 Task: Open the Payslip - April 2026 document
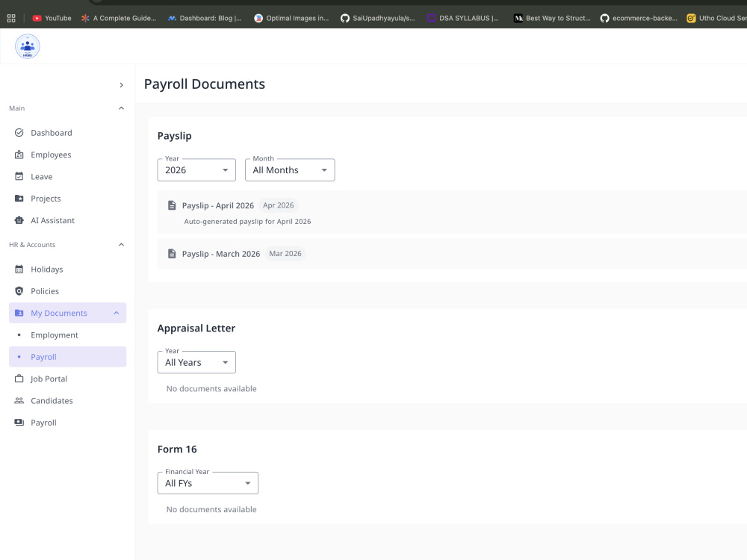click(217, 205)
